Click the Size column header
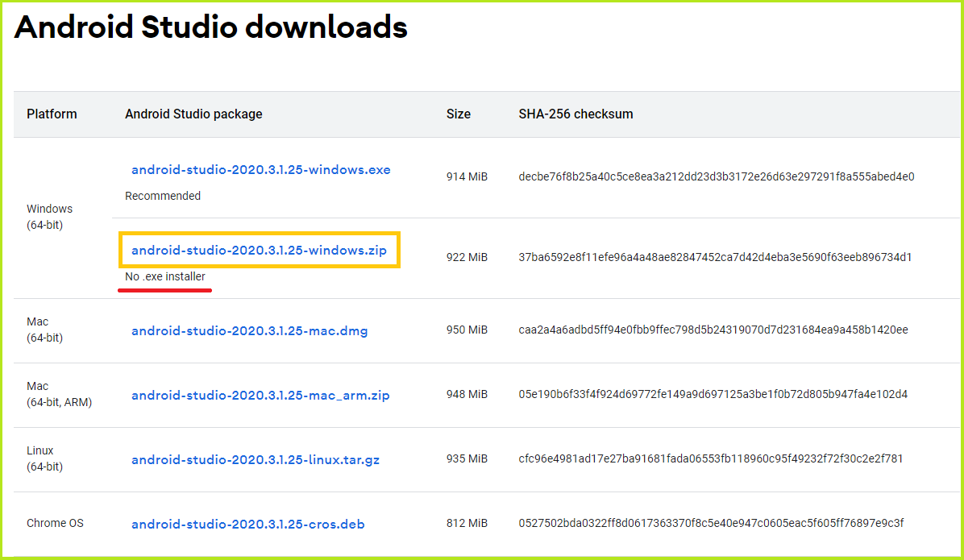 coord(459,114)
